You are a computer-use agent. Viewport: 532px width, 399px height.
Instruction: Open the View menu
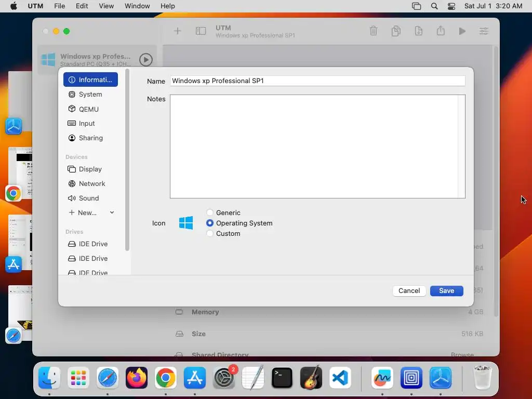point(106,6)
